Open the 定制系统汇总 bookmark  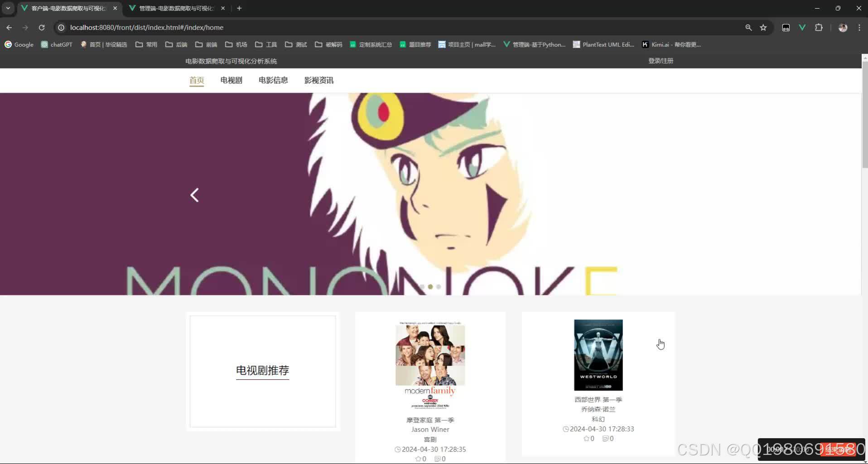(x=371, y=44)
